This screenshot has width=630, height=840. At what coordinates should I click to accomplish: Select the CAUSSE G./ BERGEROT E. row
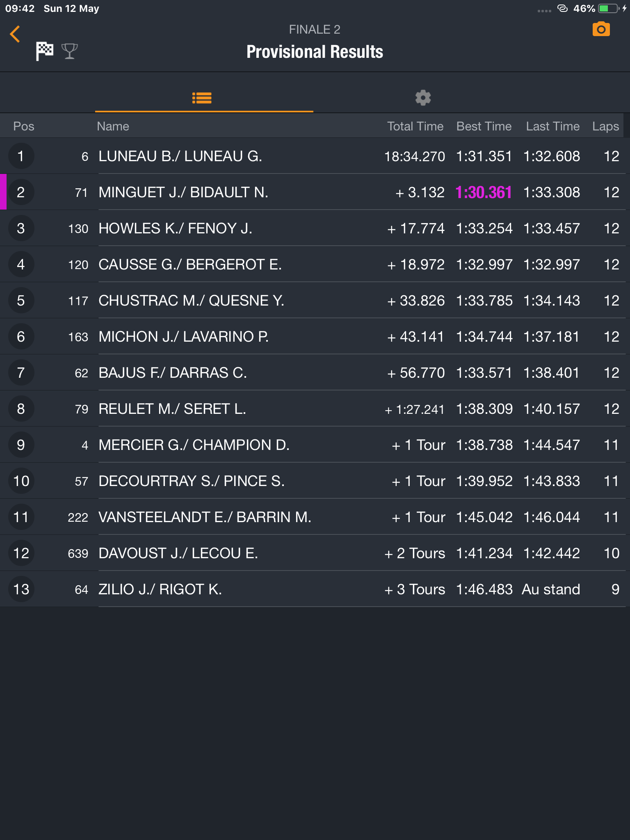pos(315,264)
